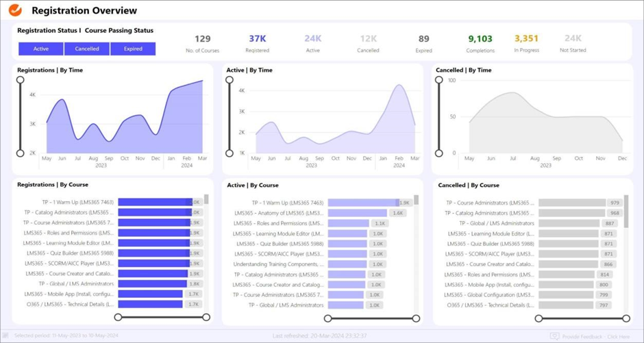
Task: Toggle the Expired registration status filter
Action: click(x=133, y=49)
